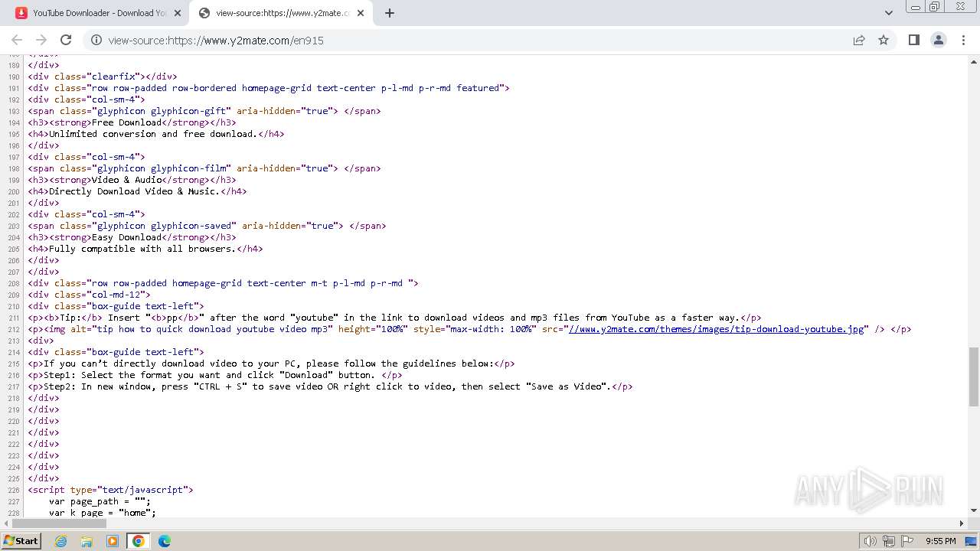Click 'Video & Audio' heading line
Viewport: 980px width, 551px height.
click(132, 180)
